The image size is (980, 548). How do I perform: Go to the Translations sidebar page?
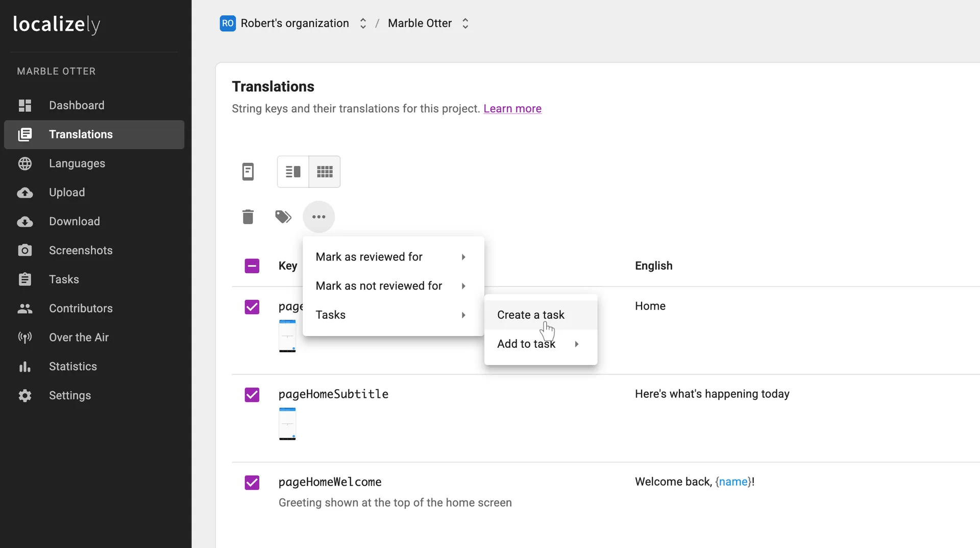click(x=94, y=134)
